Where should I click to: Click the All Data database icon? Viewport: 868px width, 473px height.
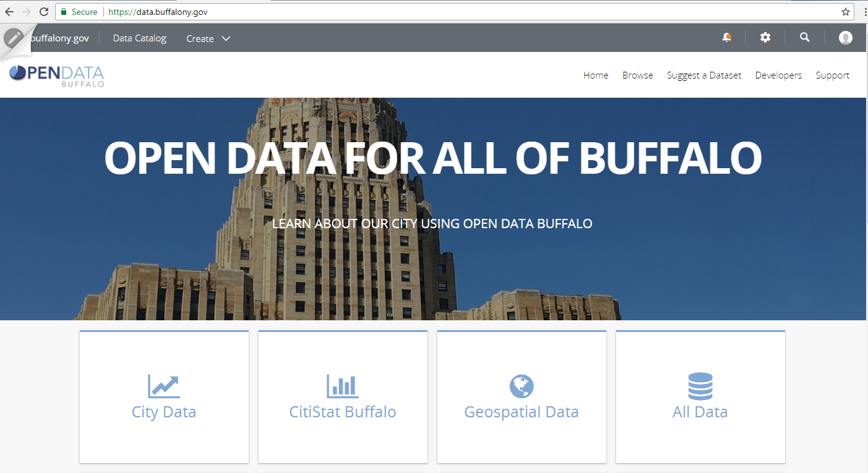tap(700, 386)
